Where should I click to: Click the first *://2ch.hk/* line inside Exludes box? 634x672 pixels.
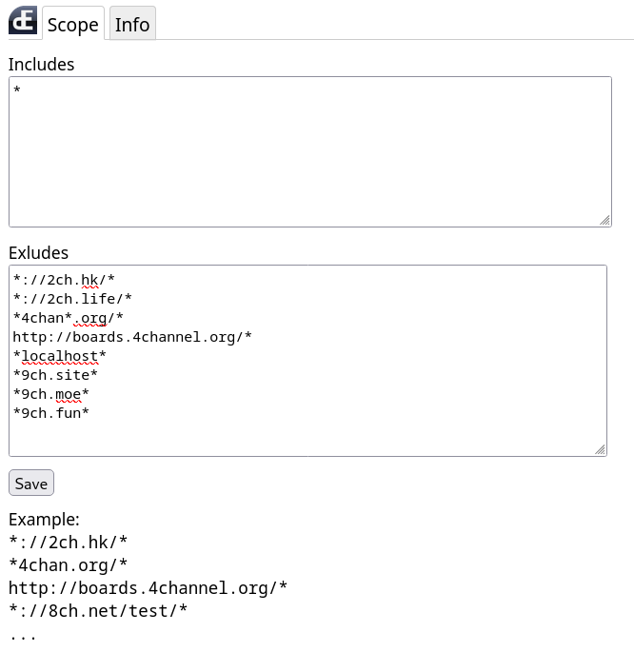[64, 280]
